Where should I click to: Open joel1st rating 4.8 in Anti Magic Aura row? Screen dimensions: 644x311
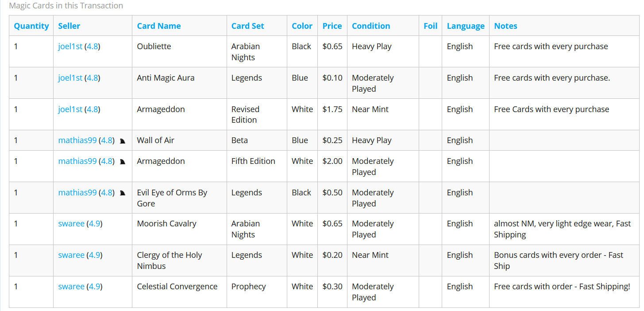pos(92,78)
